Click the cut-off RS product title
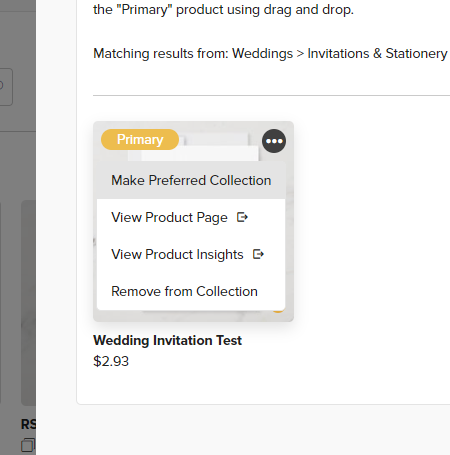Screen dimensions: 450x455 28,424
